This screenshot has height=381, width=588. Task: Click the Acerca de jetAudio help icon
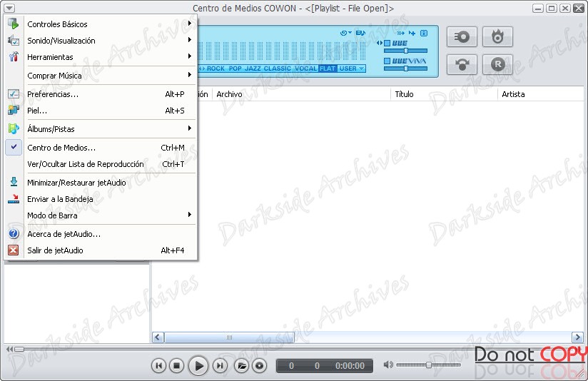(14, 233)
